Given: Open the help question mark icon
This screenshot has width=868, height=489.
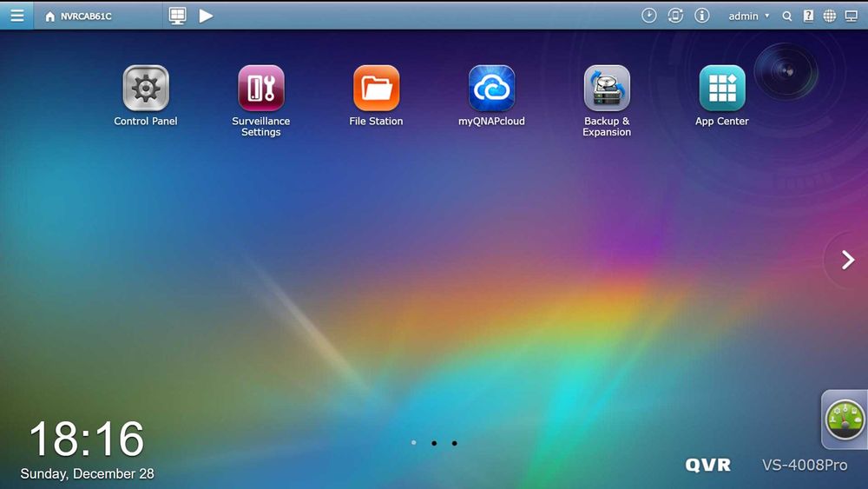Looking at the screenshot, I should (808, 16).
